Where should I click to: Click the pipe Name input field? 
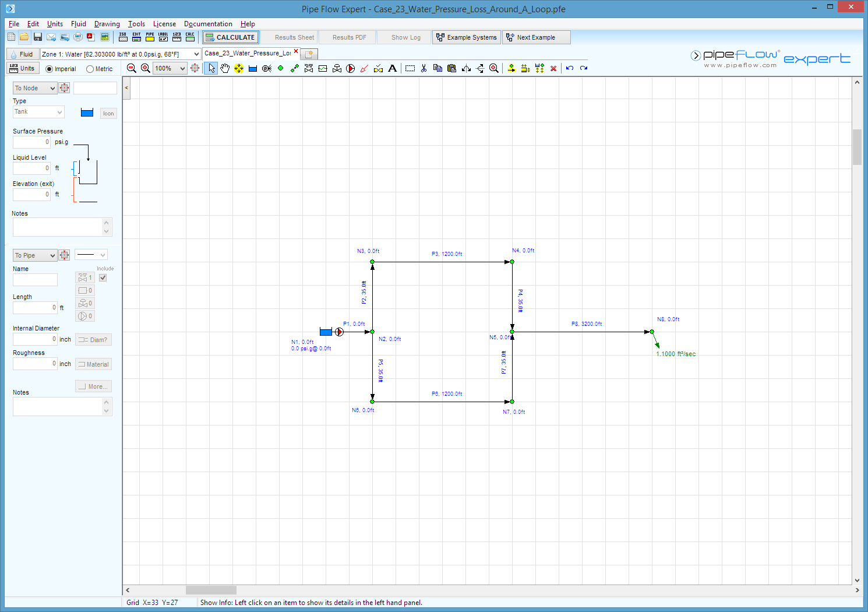pos(36,280)
